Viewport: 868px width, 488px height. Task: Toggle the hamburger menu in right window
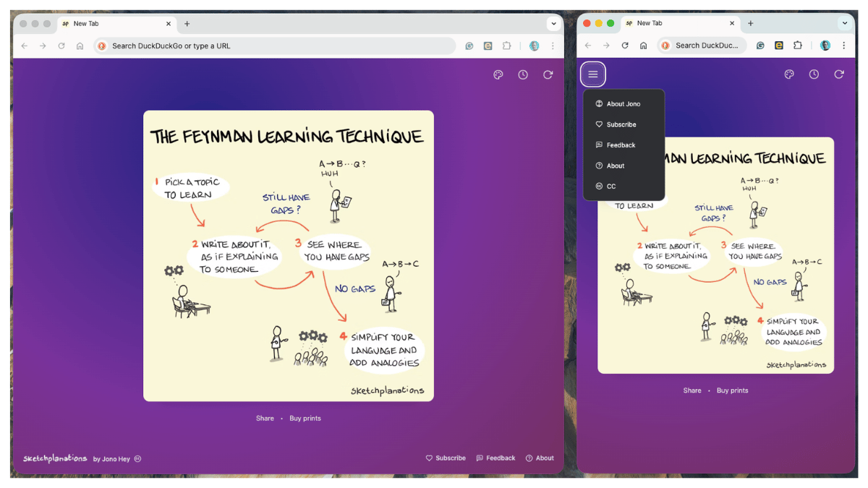pos(593,74)
